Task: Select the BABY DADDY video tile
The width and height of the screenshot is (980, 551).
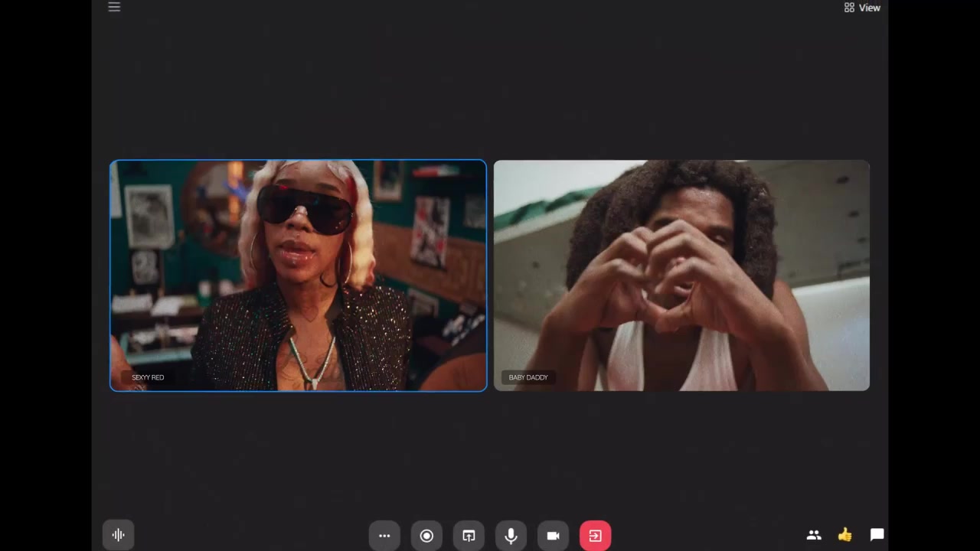Action: tap(681, 275)
